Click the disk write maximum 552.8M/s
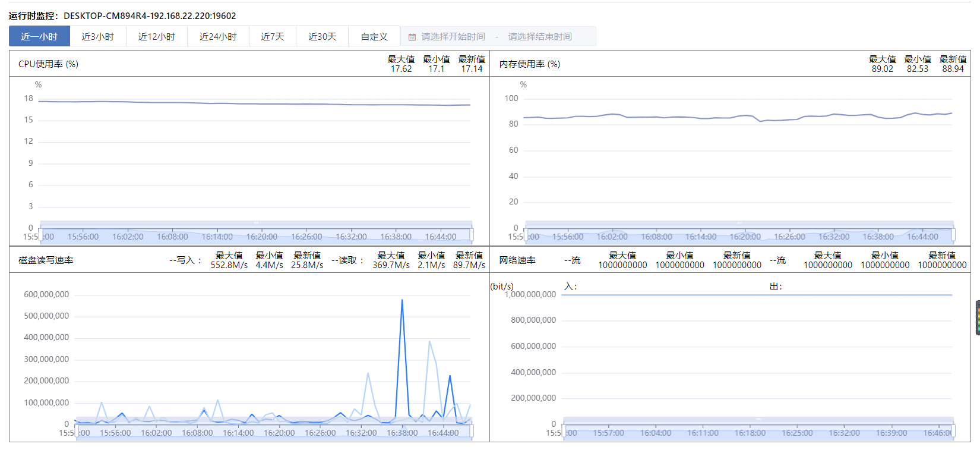Image resolution: width=980 pixels, height=450 pixels. coord(229,265)
